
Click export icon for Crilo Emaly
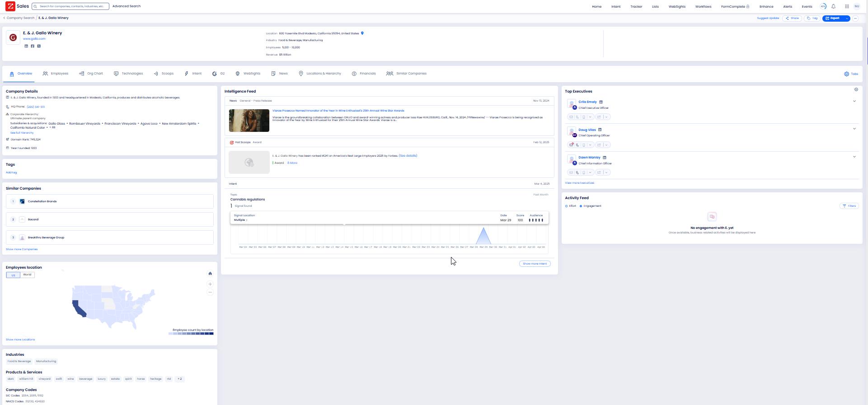tap(599, 117)
